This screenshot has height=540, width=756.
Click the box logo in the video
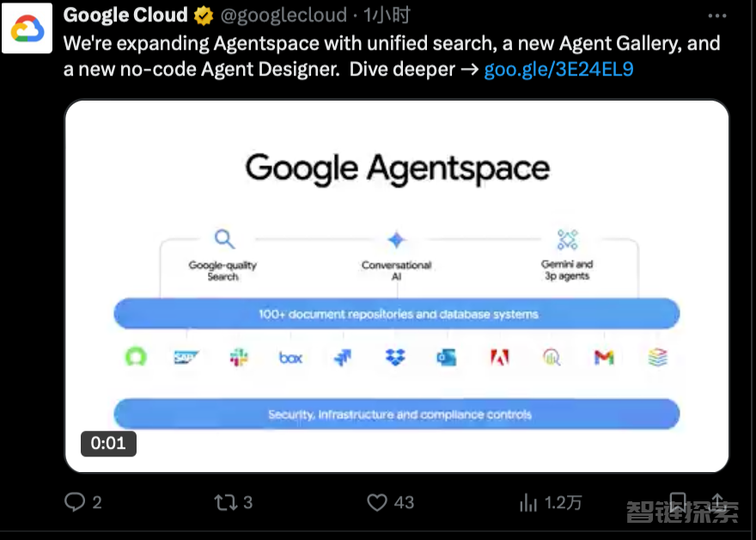(x=290, y=358)
